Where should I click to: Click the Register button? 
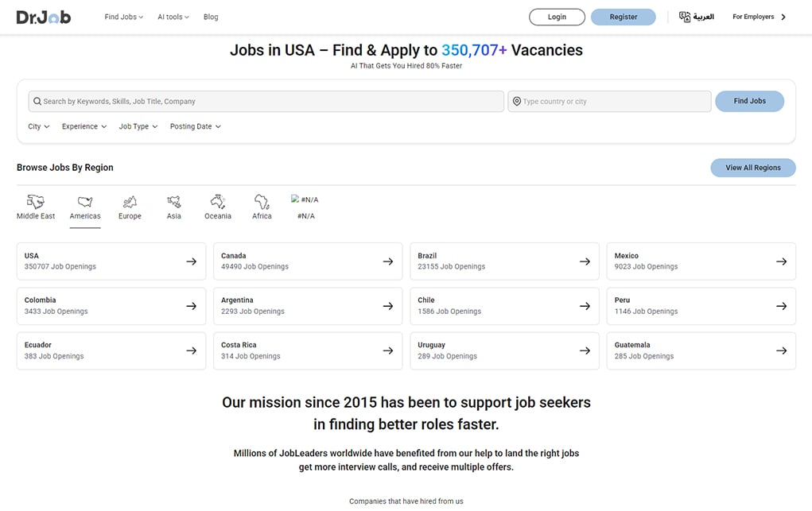623,17
